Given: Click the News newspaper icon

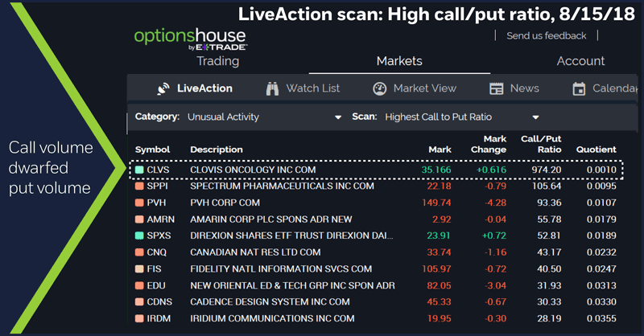Looking at the screenshot, I should pos(497,88).
